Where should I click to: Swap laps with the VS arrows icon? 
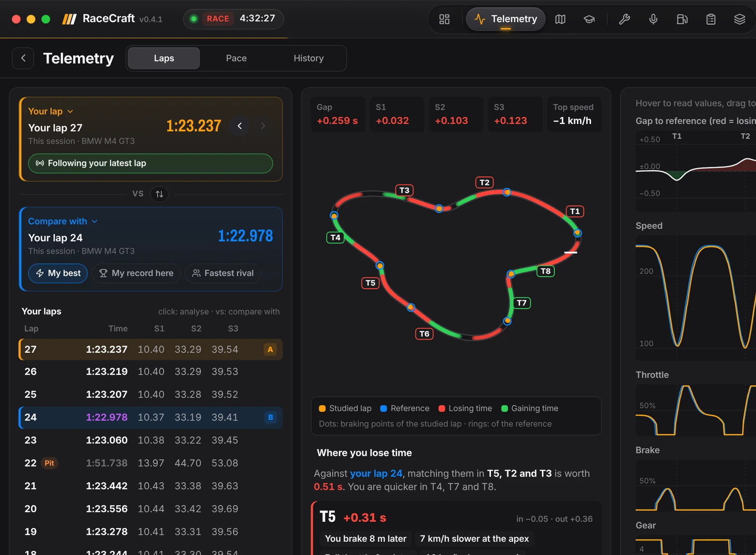[160, 194]
